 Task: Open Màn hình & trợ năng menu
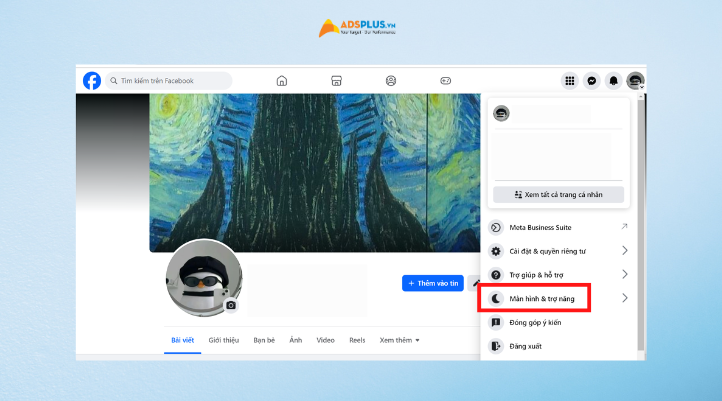pos(558,299)
